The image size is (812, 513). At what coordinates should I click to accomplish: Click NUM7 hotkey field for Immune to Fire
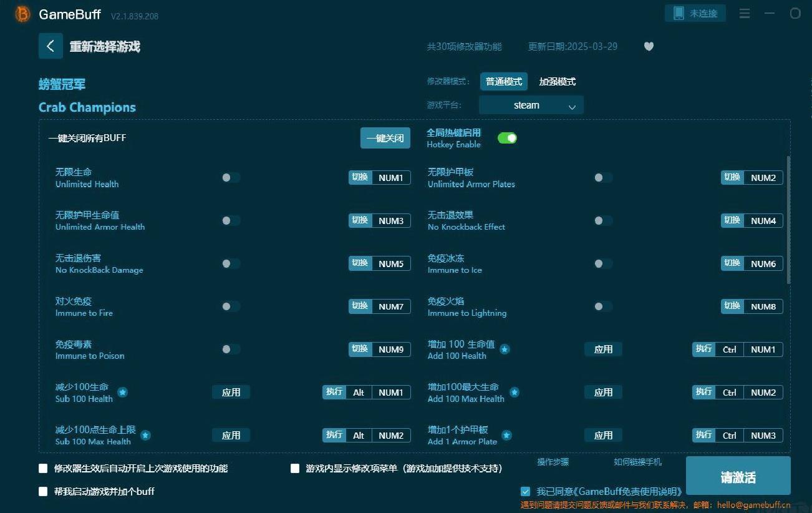pos(391,306)
